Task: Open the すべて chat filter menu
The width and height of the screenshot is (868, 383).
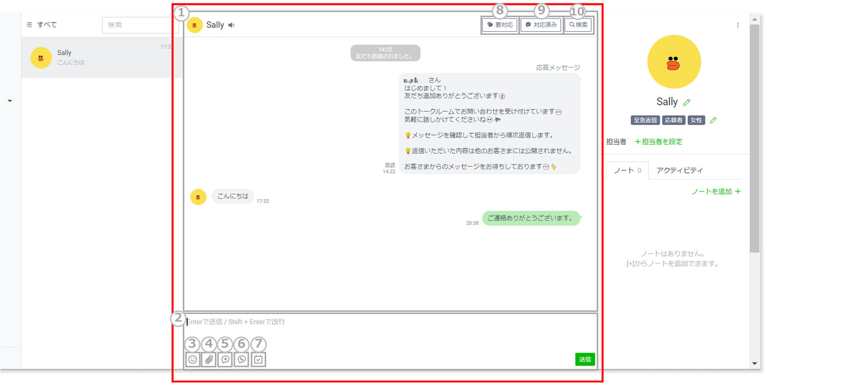Action: (42, 25)
